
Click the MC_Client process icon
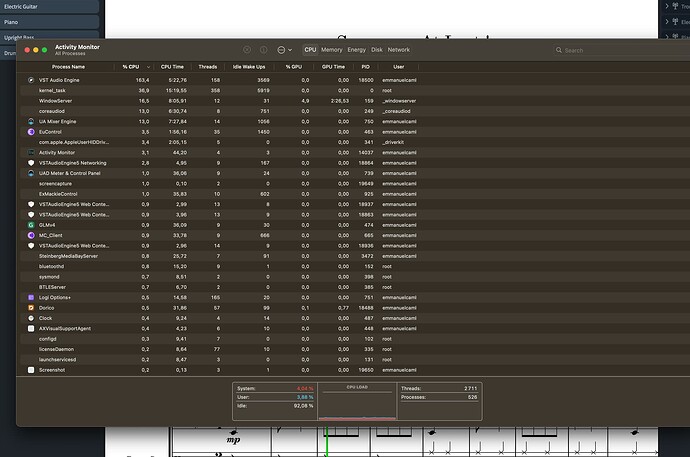click(x=31, y=235)
